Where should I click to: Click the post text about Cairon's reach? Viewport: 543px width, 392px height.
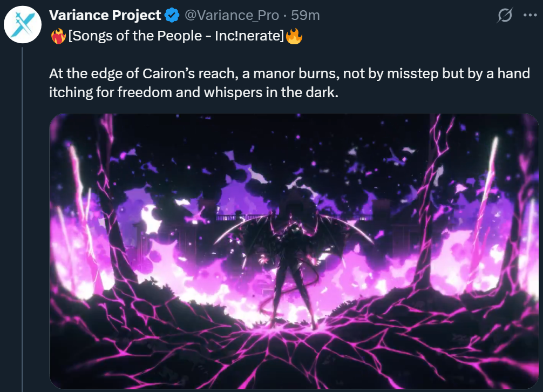pyautogui.click(x=289, y=73)
